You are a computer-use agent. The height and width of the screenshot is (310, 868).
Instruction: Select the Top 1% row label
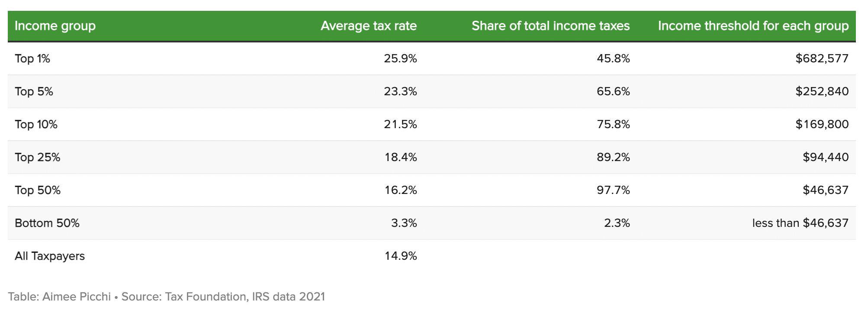[32, 58]
